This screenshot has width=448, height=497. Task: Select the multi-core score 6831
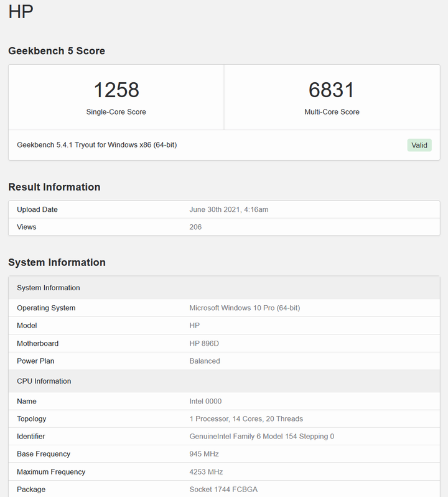(x=332, y=90)
